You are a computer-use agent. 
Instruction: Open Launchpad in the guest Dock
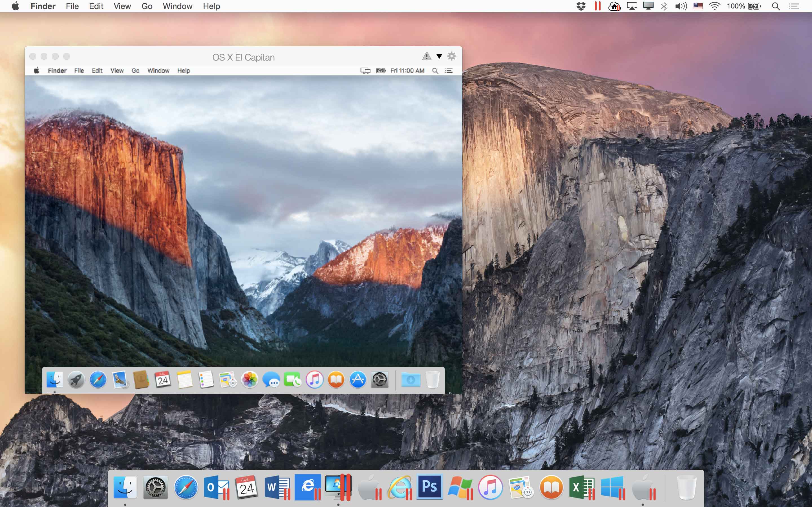tap(76, 380)
